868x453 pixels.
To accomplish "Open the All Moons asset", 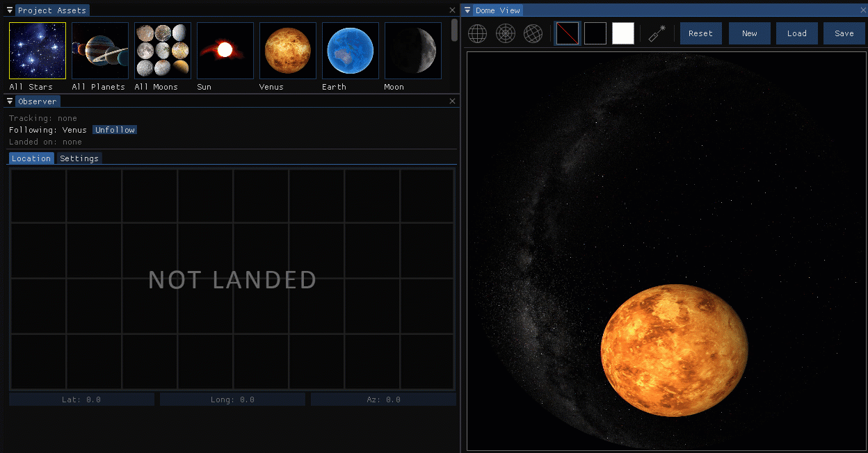I will (x=163, y=51).
